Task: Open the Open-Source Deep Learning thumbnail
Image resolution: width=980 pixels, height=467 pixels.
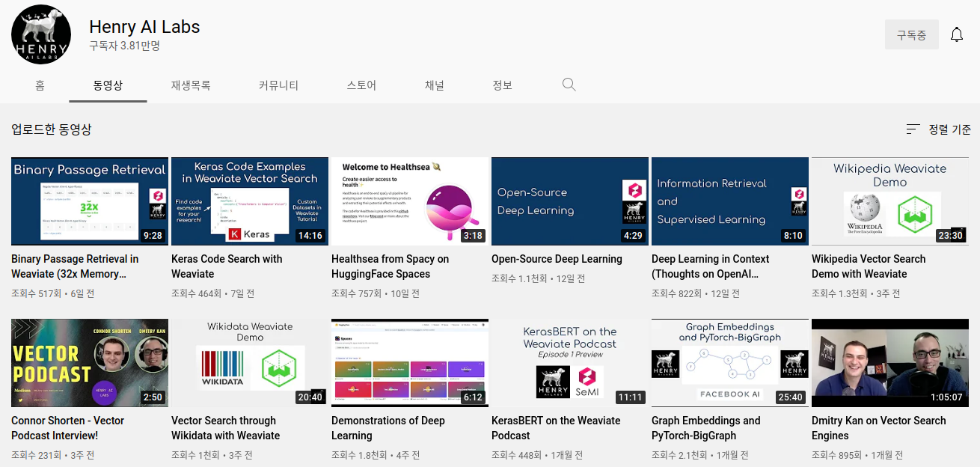Action: tap(570, 201)
